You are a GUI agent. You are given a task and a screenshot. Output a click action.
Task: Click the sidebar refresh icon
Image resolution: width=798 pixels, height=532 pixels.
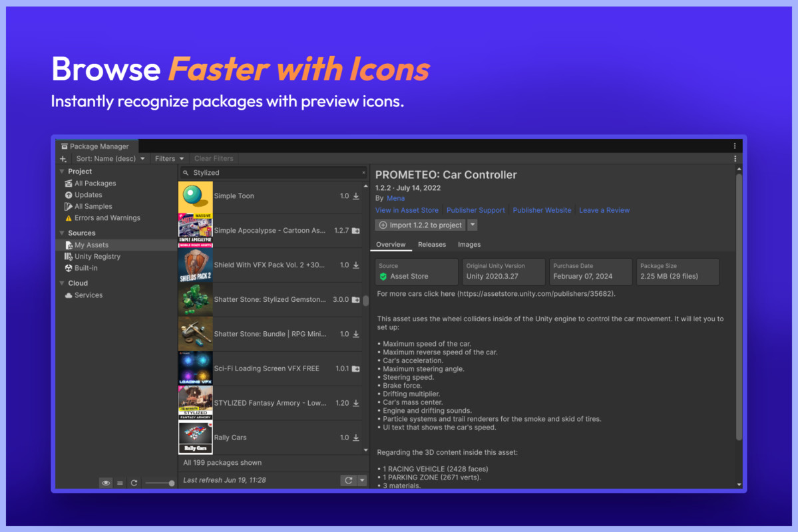tap(134, 483)
